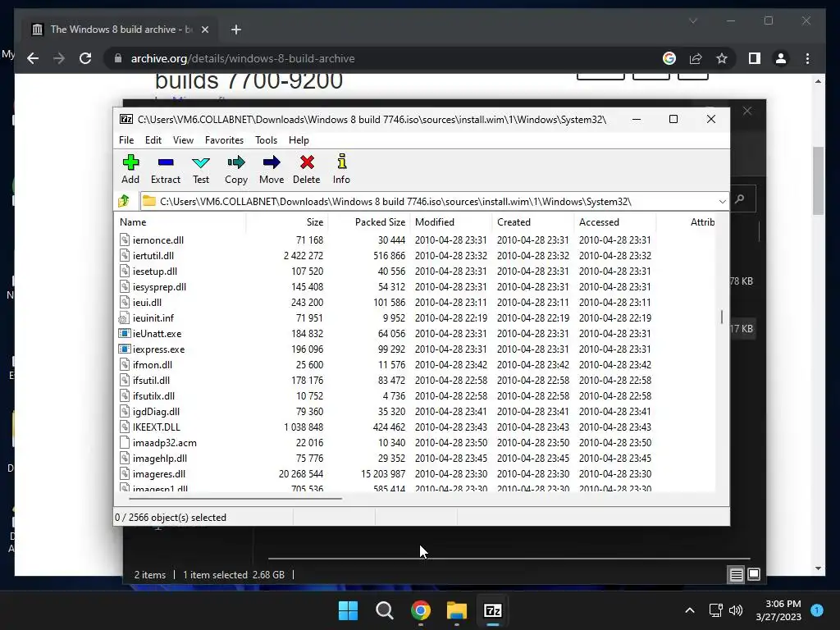Viewport: 840px width, 630px height.
Task: Open the Help menu
Action: click(299, 139)
